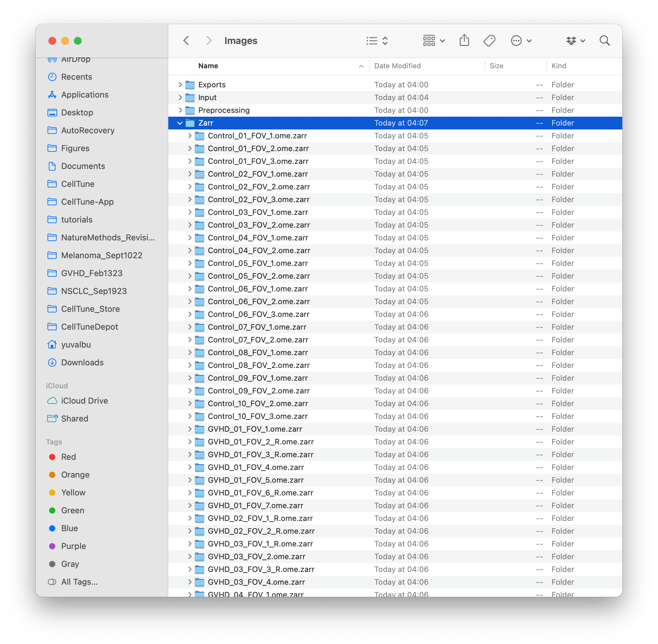The width and height of the screenshot is (658, 644).
Task: Select Applications in the sidebar
Action: (x=85, y=95)
